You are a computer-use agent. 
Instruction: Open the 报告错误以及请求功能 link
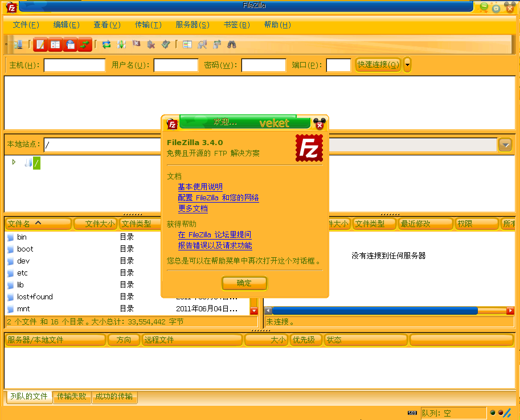tap(215, 246)
